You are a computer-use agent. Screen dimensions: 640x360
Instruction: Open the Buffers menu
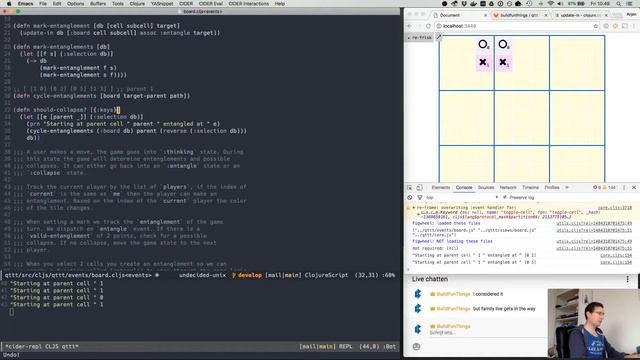(98, 4)
